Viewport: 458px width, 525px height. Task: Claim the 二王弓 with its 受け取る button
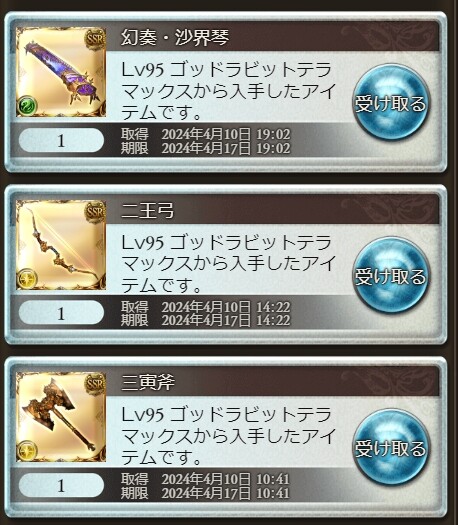(390, 275)
